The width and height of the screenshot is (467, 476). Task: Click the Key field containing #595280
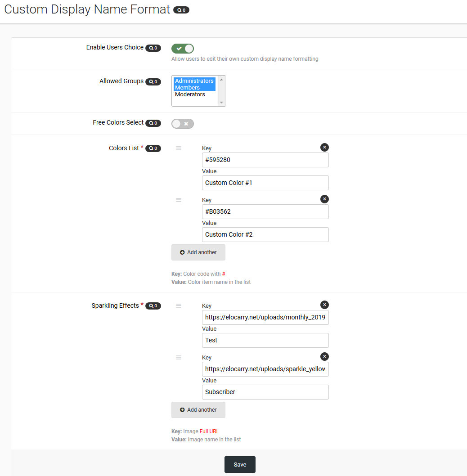click(x=265, y=160)
